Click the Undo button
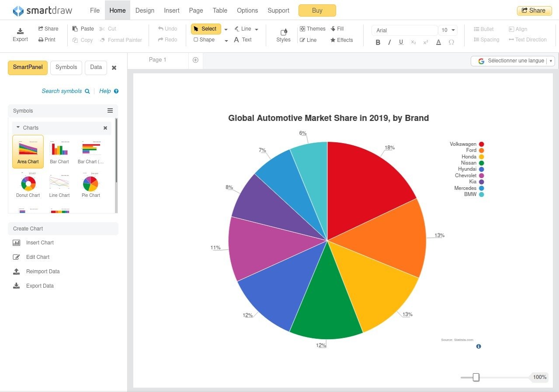This screenshot has height=392, width=559. [x=167, y=29]
